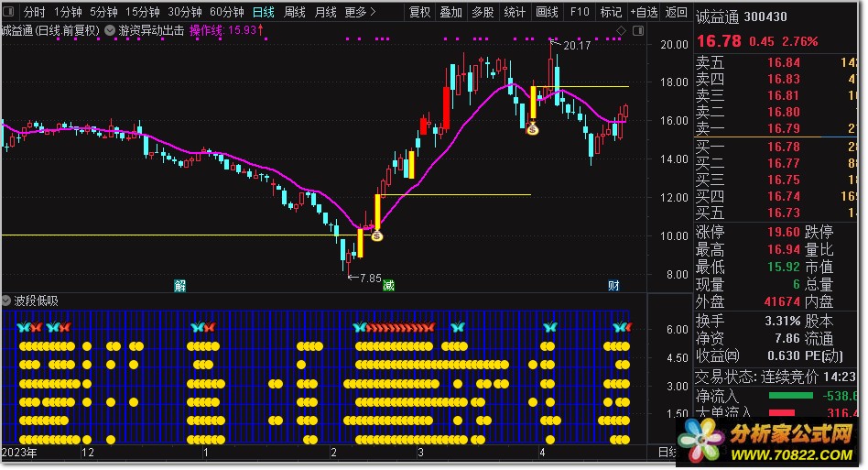The height and width of the screenshot is (470, 868).
Task: Click the 诚益通 300430 stock title
Action: [742, 16]
